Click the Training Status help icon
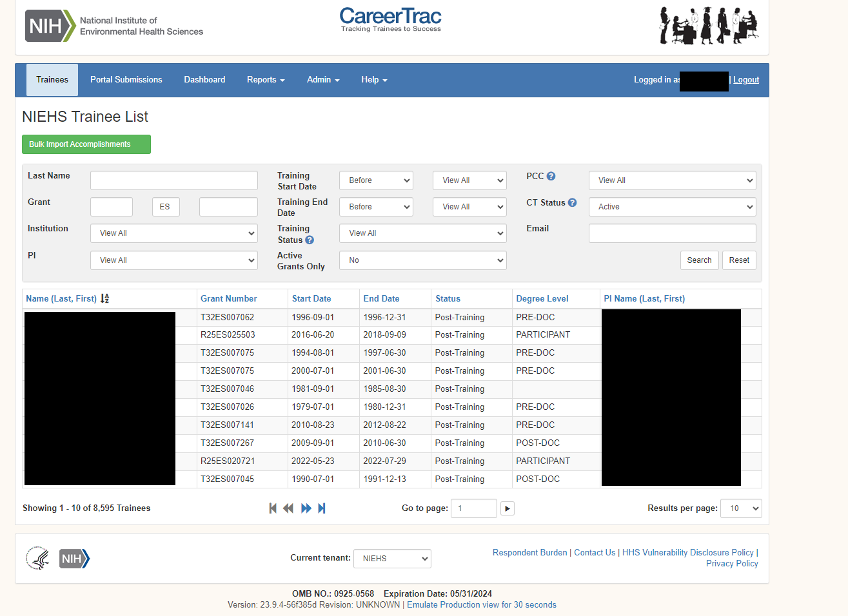 (x=310, y=240)
